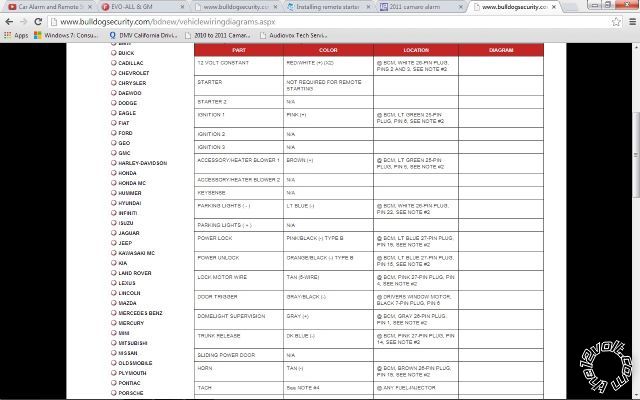This screenshot has height=400, width=640.
Task: Go back to previous page
Action: [x=9, y=22]
